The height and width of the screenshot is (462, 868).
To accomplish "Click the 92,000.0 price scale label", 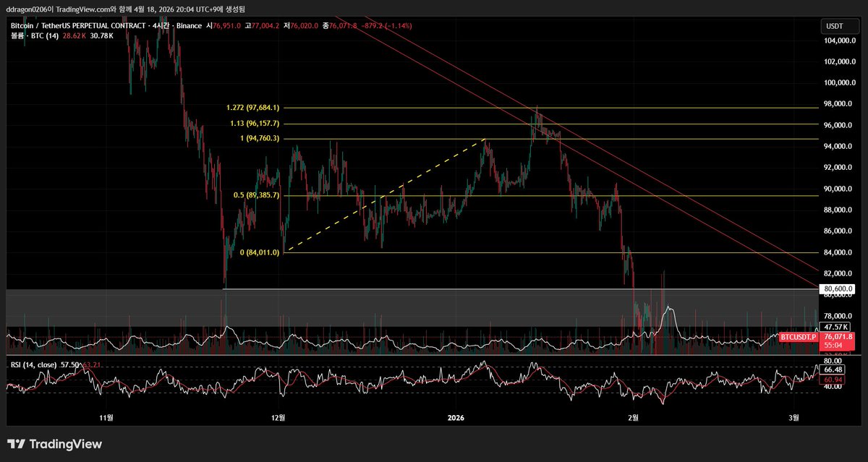I will [839, 168].
